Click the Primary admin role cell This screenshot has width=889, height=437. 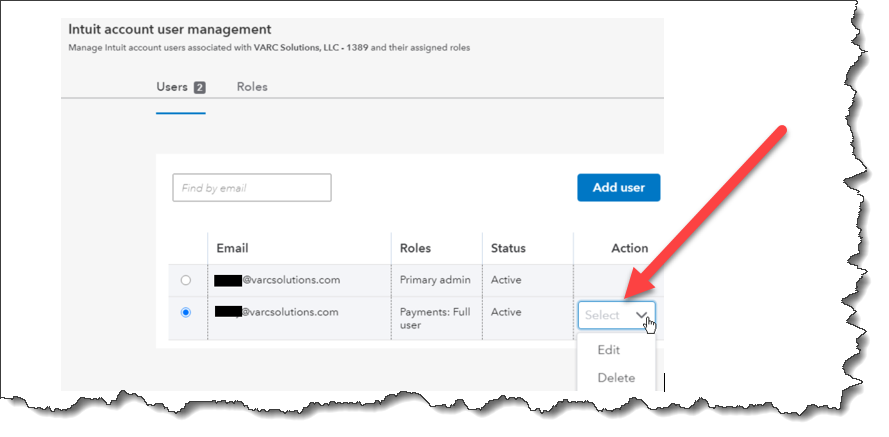coord(435,280)
